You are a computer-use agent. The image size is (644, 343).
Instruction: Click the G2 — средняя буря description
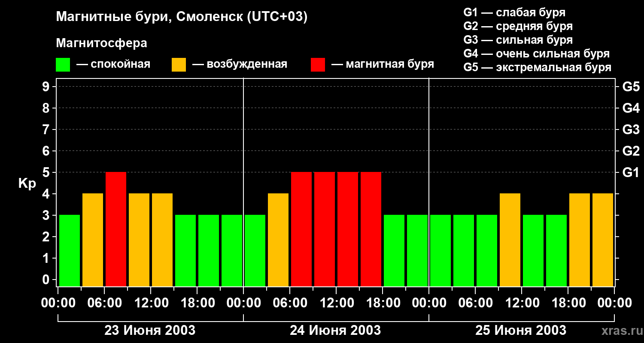coord(518,26)
